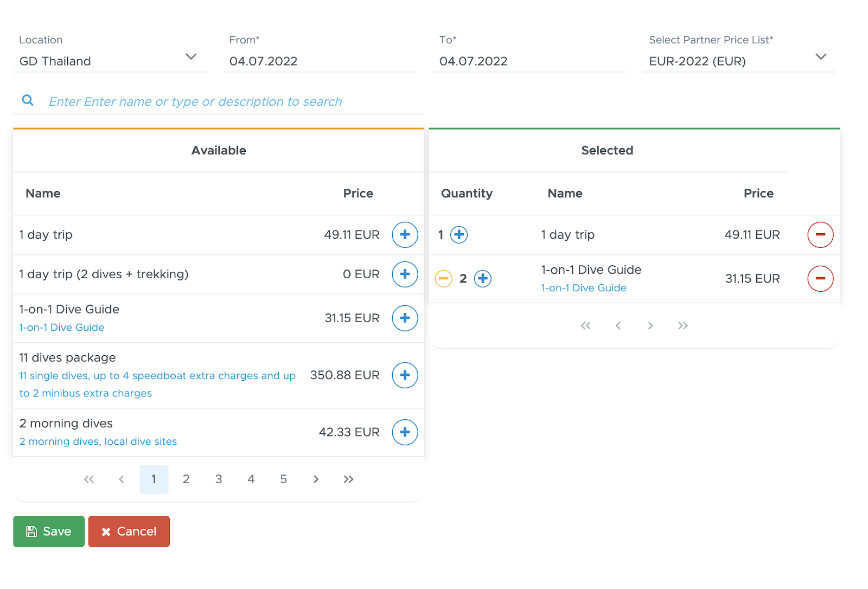
Task: Decrease quantity of selected '1-on-1 Dive Guide'
Action: click(444, 279)
